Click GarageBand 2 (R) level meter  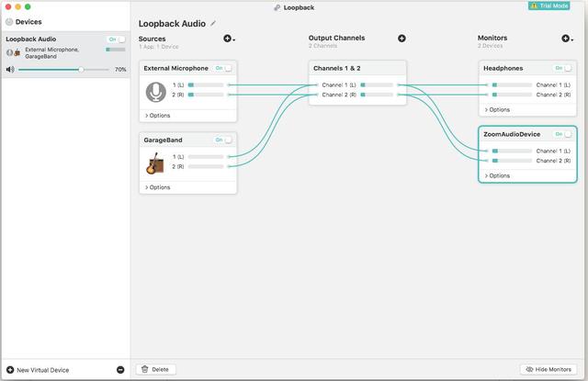tap(206, 166)
